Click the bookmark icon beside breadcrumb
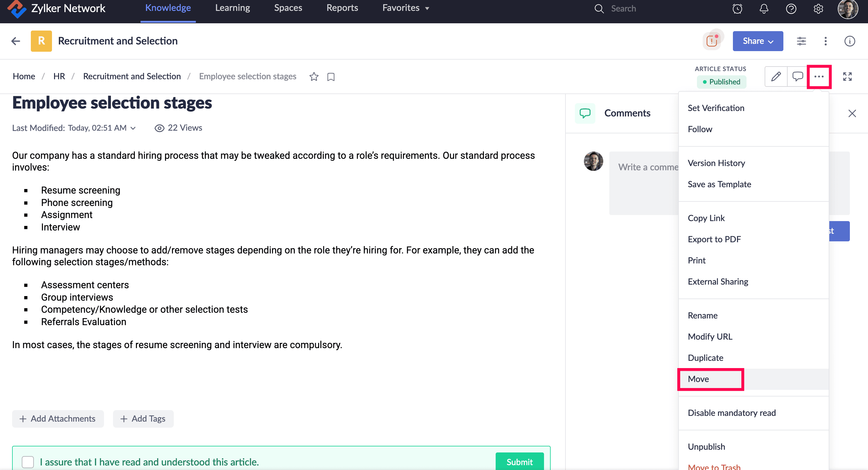Image resolution: width=868 pixels, height=470 pixels. point(331,77)
